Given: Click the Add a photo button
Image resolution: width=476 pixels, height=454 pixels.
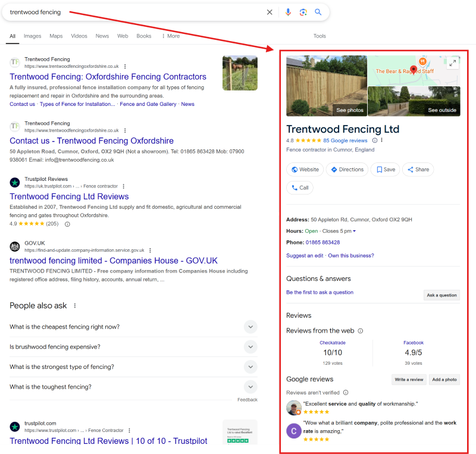Looking at the screenshot, I should [444, 380].
